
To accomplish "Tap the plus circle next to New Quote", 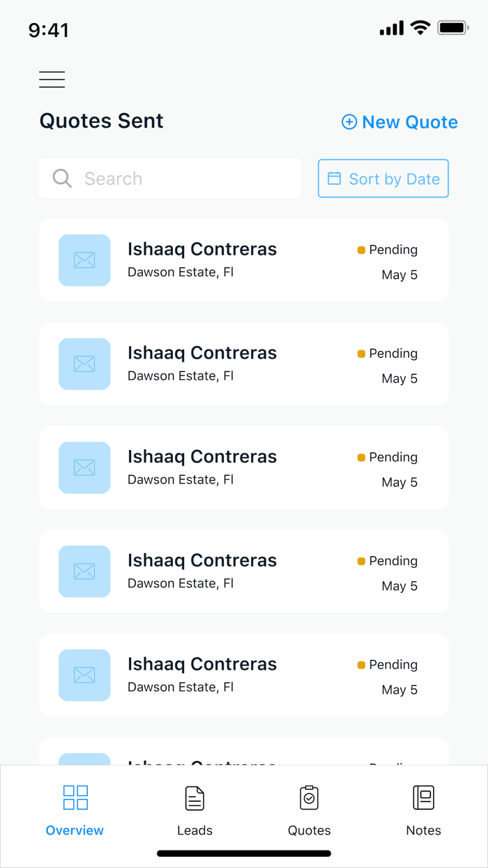I will [349, 121].
